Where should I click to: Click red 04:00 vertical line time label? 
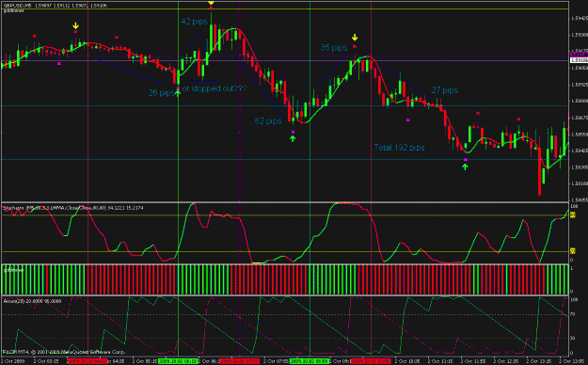[87, 361]
